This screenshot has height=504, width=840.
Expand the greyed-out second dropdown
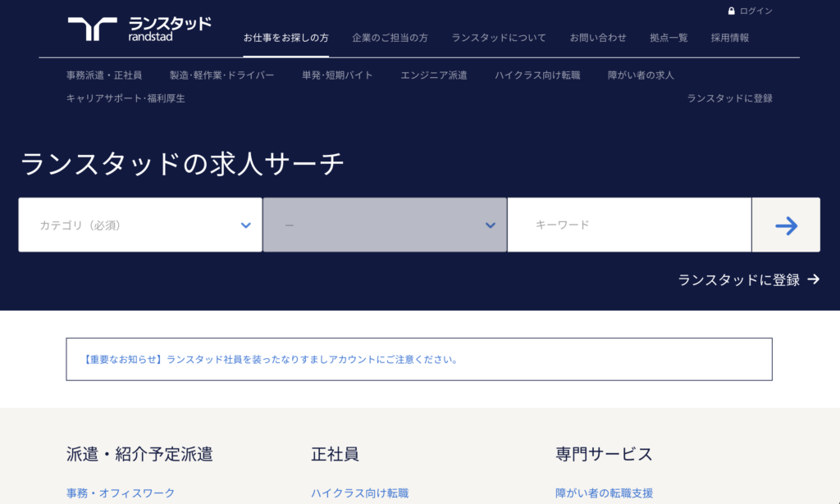[384, 225]
